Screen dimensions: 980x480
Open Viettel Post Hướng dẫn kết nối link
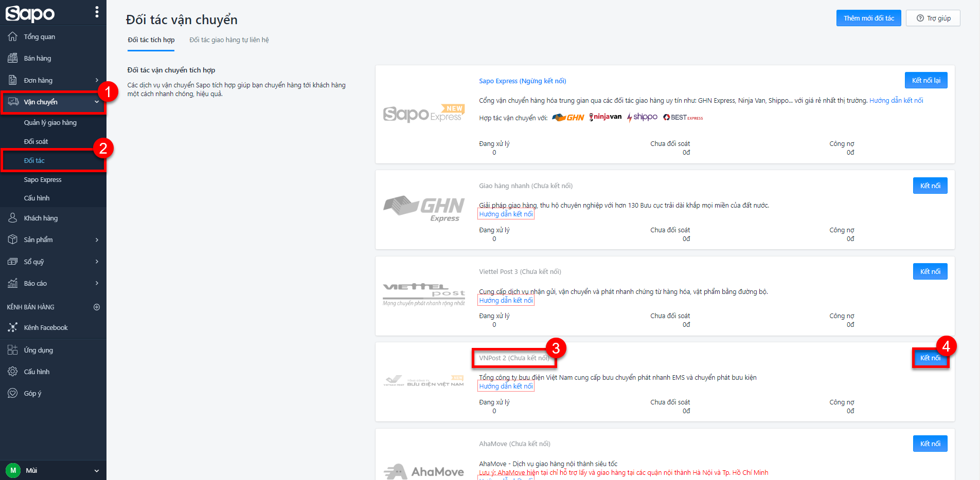[506, 301]
